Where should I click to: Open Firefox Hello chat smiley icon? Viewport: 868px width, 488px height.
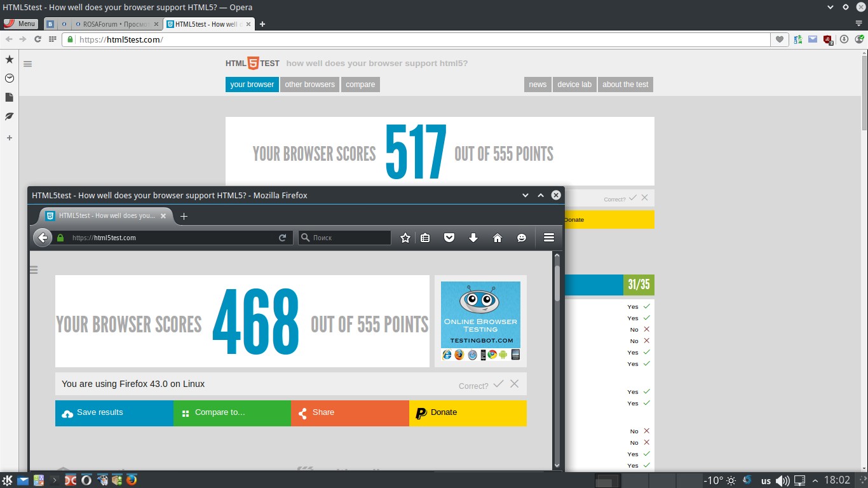(522, 238)
